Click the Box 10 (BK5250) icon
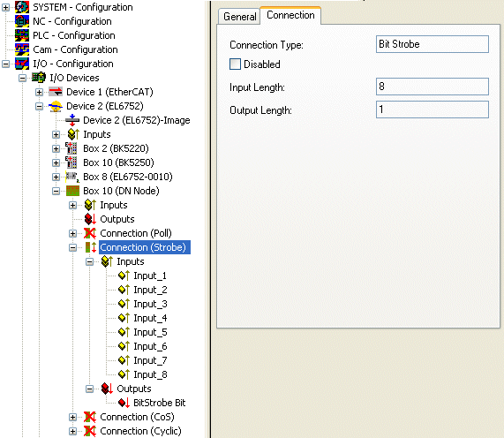The image size is (504, 438). tap(71, 162)
